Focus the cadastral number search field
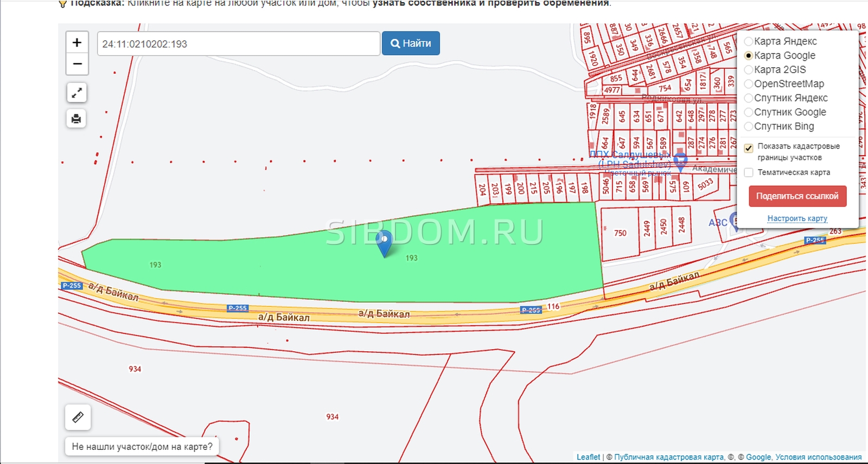868x464 pixels. pos(239,43)
